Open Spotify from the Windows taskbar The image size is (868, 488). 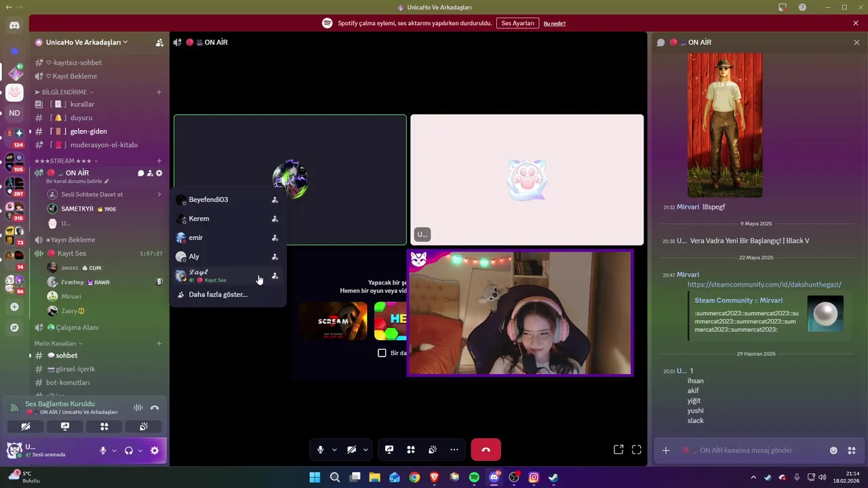coord(474,477)
